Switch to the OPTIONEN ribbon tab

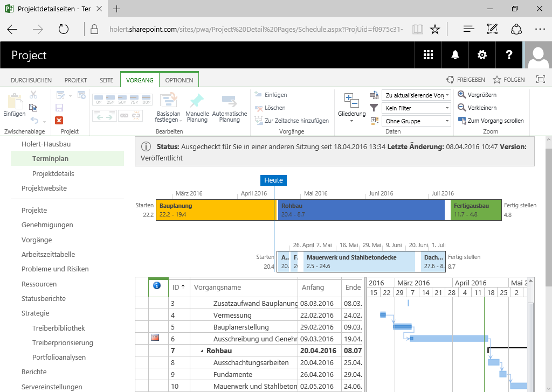(x=179, y=80)
